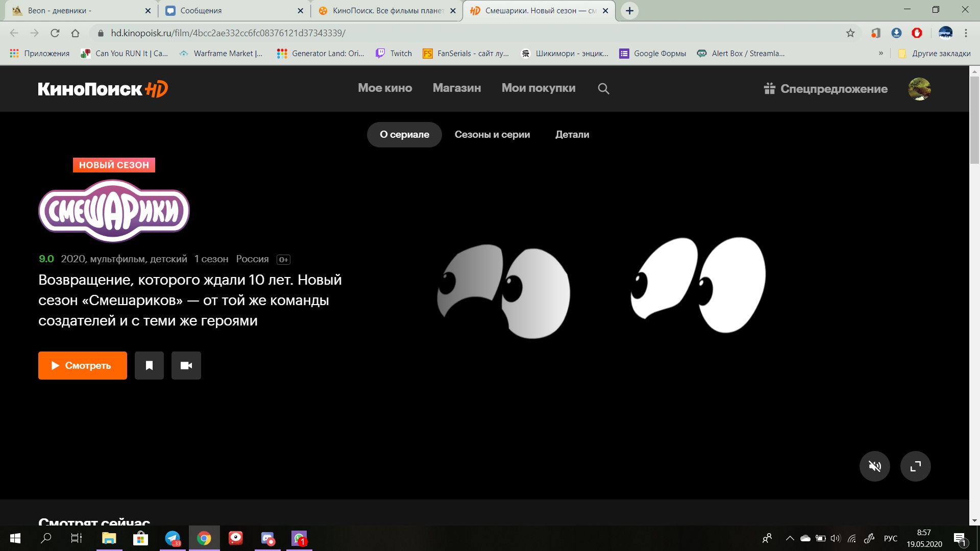This screenshot has height=551, width=980.
Task: Open the user profile avatar
Action: (919, 89)
